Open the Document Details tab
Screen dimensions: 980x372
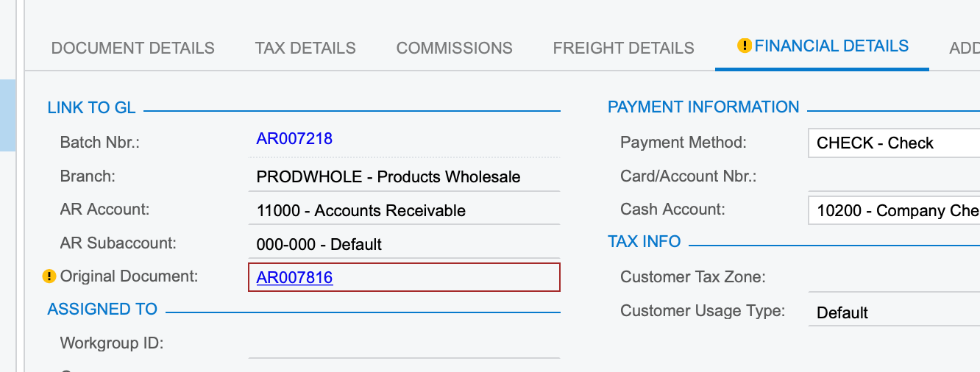[x=133, y=48]
